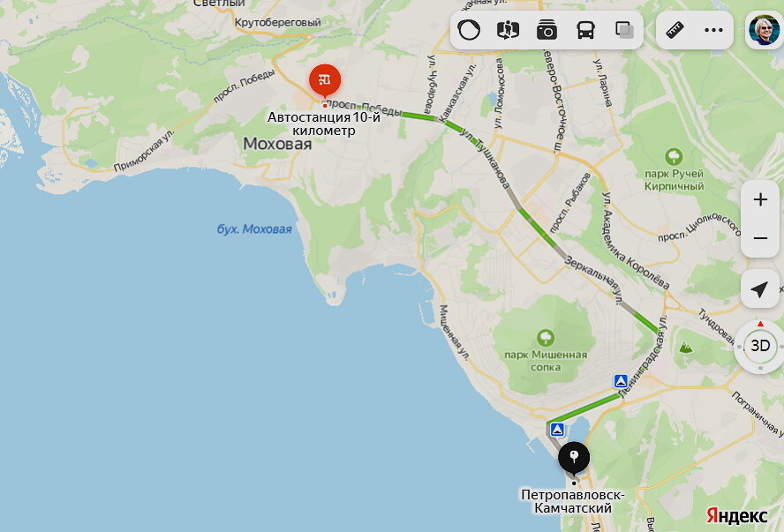Zoom out with the minus button
The width and height of the screenshot is (784, 532).
tap(760, 238)
